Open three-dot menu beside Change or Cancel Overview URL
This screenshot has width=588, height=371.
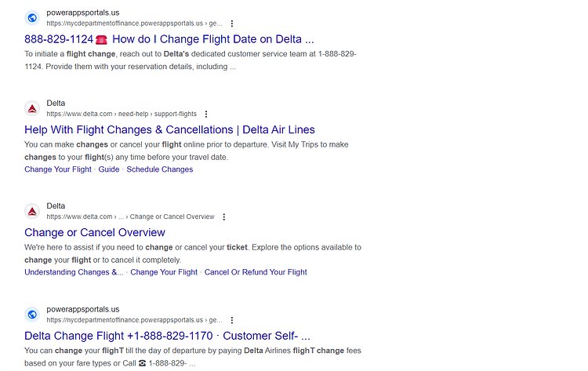[x=224, y=216]
